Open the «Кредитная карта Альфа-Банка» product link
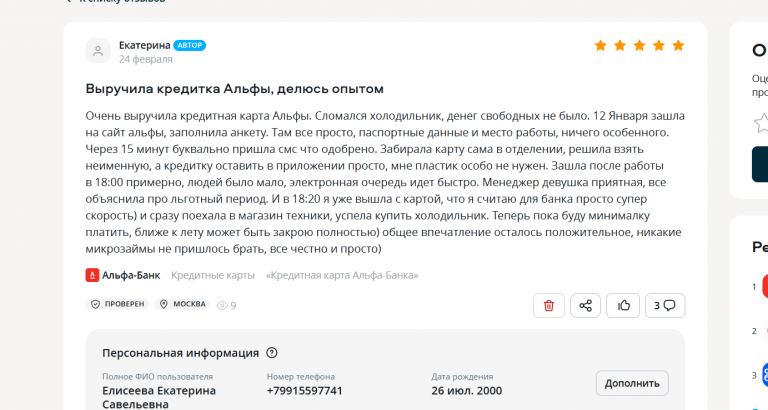The image size is (768, 410). [x=342, y=275]
